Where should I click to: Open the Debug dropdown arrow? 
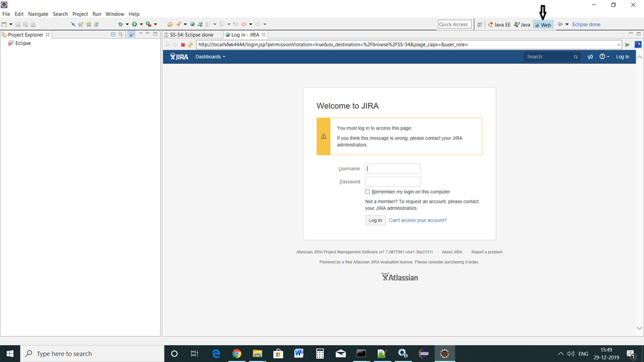coord(128,24)
